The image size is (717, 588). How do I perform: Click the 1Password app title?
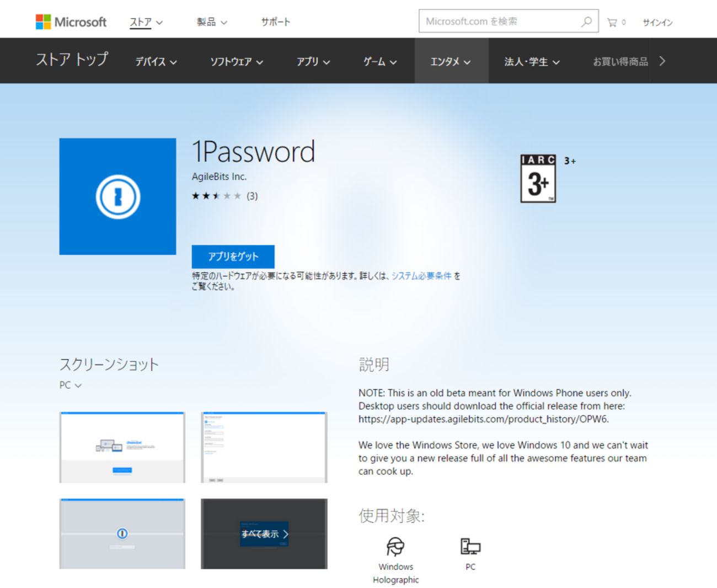click(254, 151)
